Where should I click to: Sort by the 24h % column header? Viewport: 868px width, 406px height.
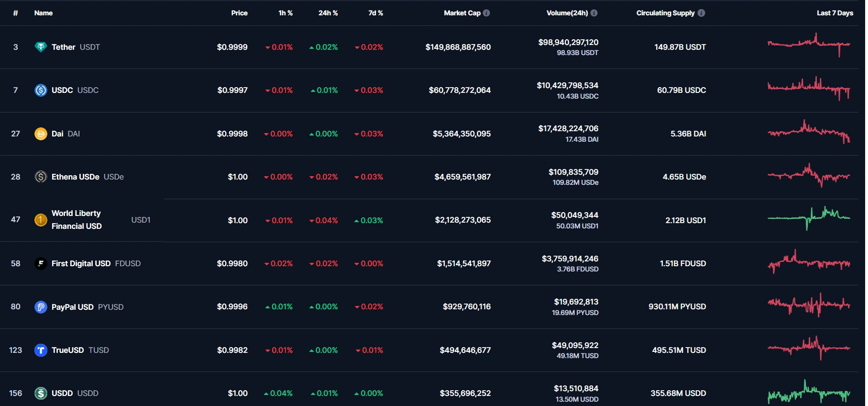(x=328, y=13)
